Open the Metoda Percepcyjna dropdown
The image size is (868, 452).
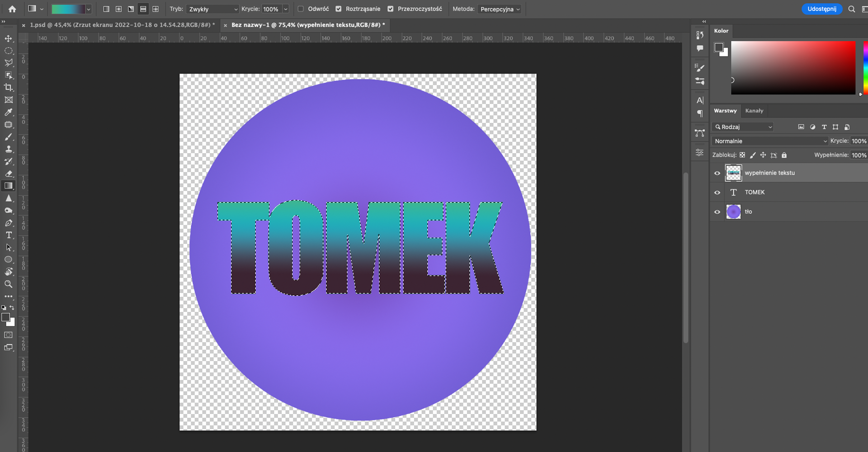pos(500,9)
